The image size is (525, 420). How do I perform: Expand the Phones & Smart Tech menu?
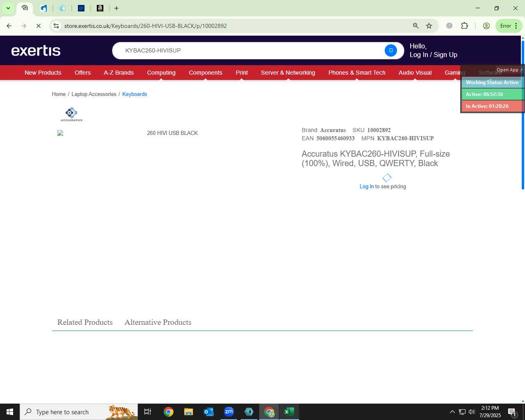(357, 73)
